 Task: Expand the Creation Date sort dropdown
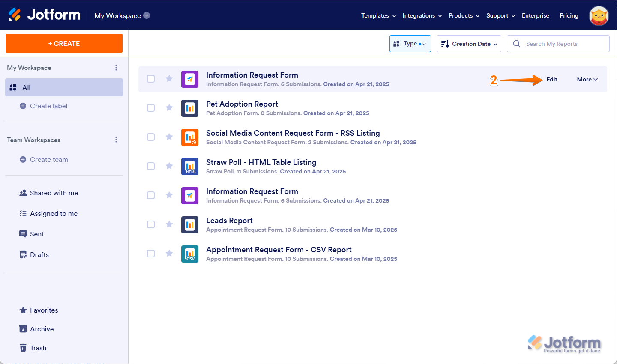coord(469,44)
